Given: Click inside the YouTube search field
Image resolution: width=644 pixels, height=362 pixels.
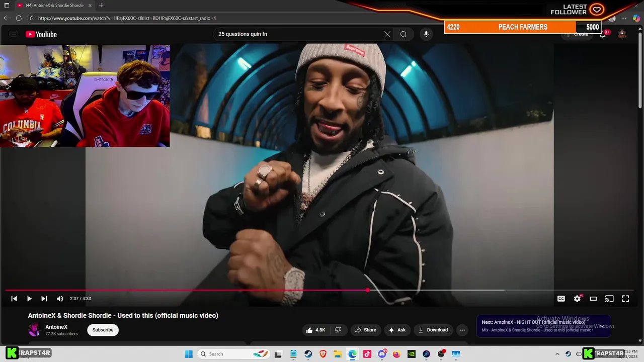Looking at the screenshot, I should (x=299, y=34).
